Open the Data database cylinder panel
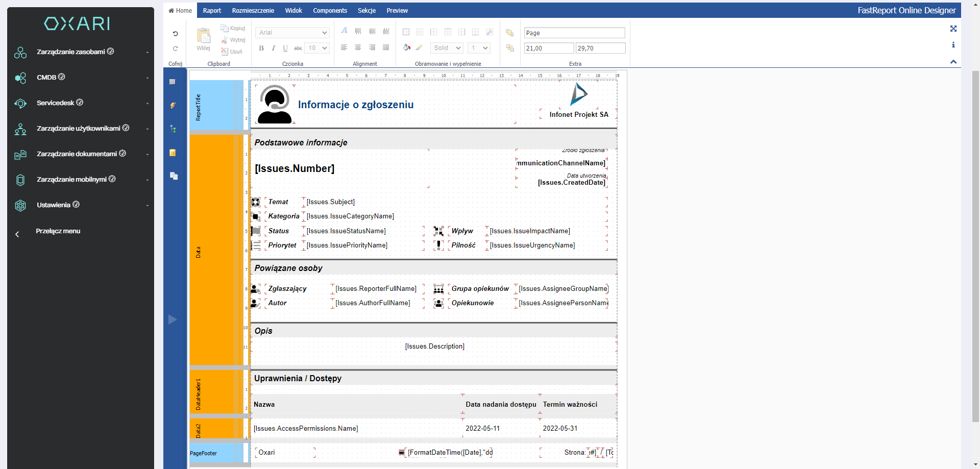This screenshot has width=980, height=469. tap(173, 153)
